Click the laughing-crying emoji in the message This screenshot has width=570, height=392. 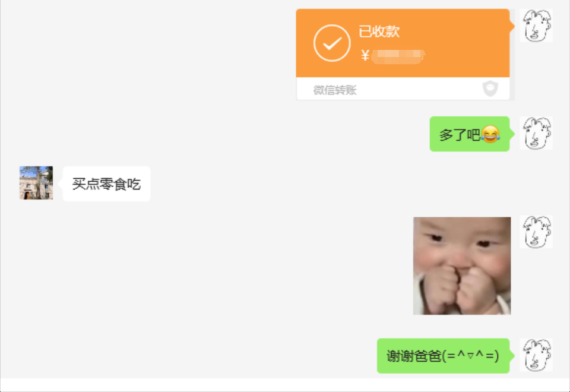click(490, 134)
